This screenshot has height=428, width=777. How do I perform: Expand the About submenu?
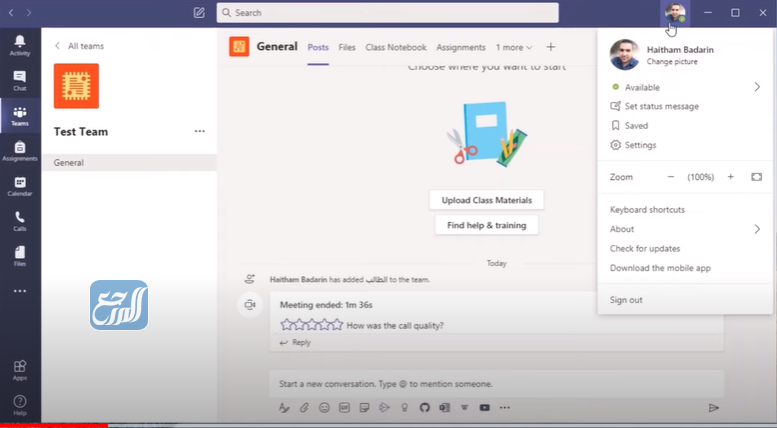pyautogui.click(x=757, y=229)
